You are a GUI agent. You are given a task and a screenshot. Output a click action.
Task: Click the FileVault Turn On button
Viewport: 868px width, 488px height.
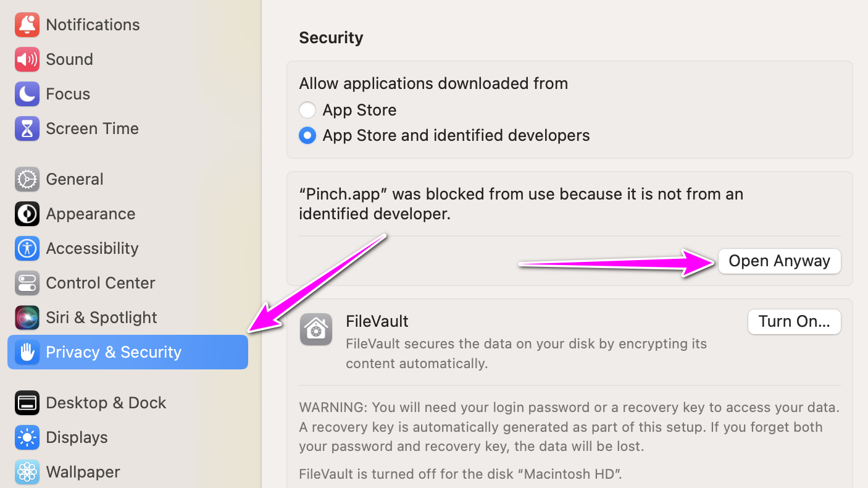[794, 322]
